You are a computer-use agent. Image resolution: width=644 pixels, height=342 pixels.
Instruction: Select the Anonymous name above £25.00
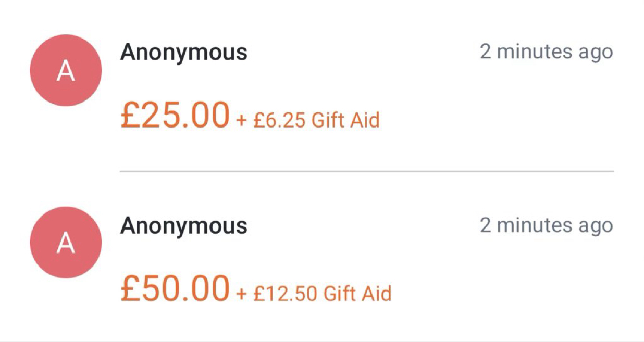pos(183,52)
